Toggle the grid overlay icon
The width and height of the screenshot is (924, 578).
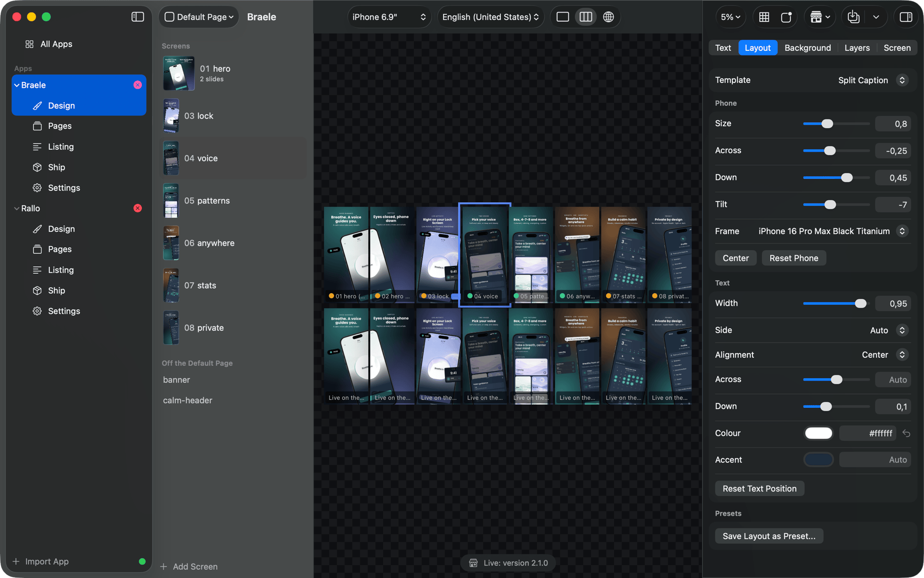click(764, 17)
